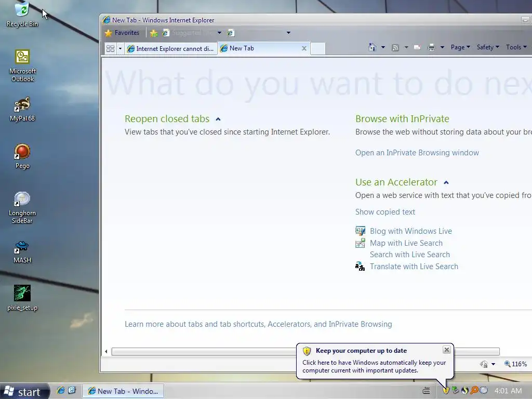The image size is (532, 399).
Task: Click the 4:01 AM taskbar clock
Action: click(508, 391)
